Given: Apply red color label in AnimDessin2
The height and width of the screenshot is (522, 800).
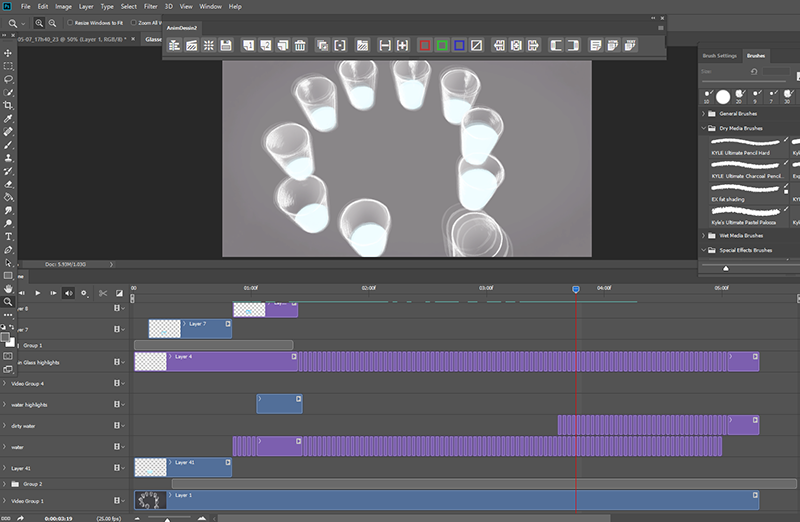Looking at the screenshot, I should coord(424,45).
